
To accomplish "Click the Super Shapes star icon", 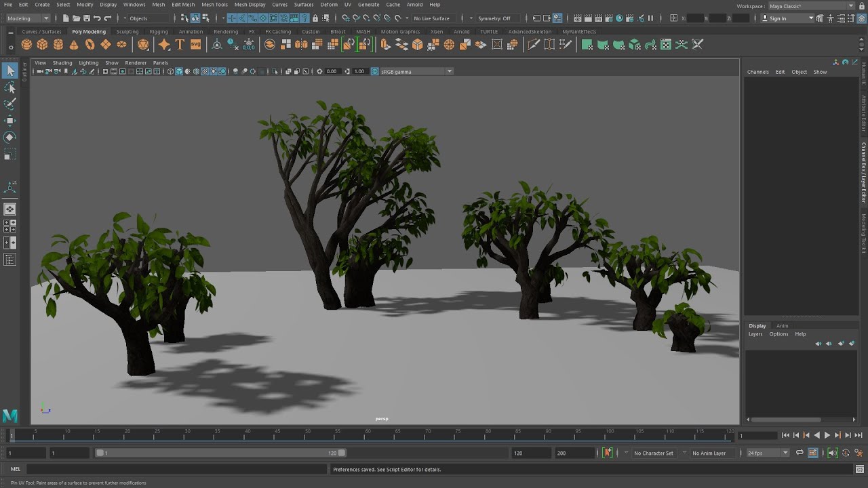I will [164, 45].
